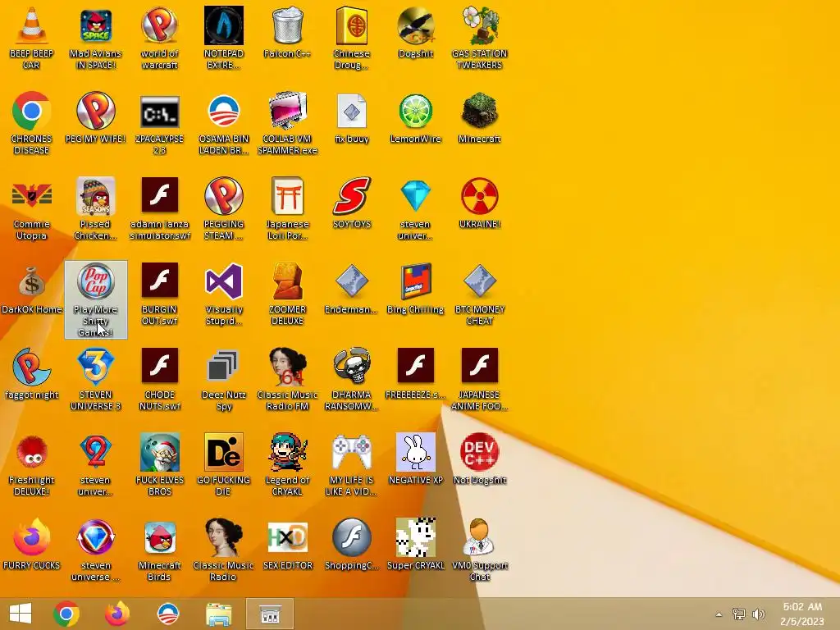
Task: Open the ShoppingC... Flash sphere icon
Action: 351,537
